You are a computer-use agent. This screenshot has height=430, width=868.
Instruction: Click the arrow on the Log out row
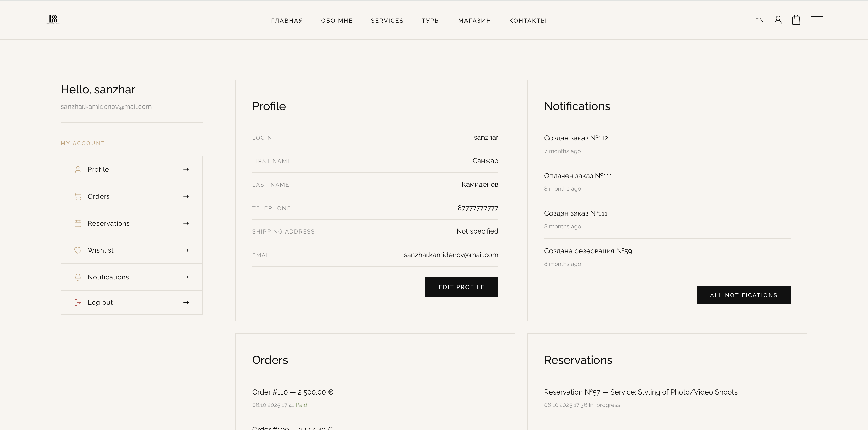point(186,302)
